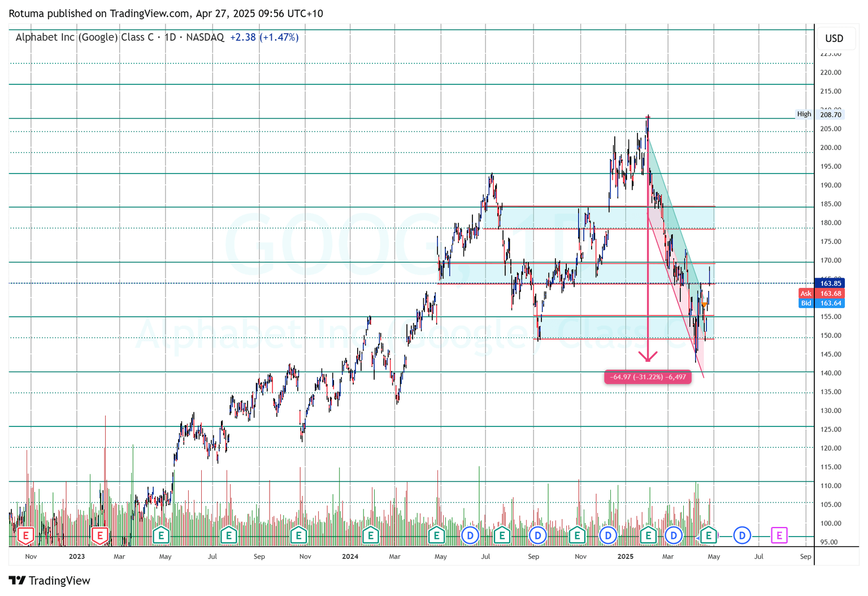Select the 95.00 price axis label
This screenshot has width=868, height=596.
coord(829,542)
